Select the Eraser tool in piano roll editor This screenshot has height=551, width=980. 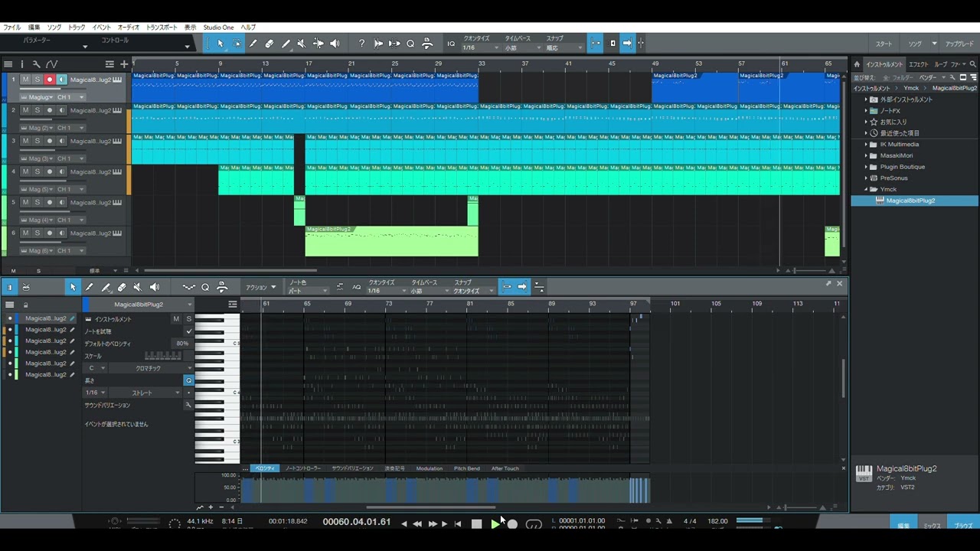point(122,287)
